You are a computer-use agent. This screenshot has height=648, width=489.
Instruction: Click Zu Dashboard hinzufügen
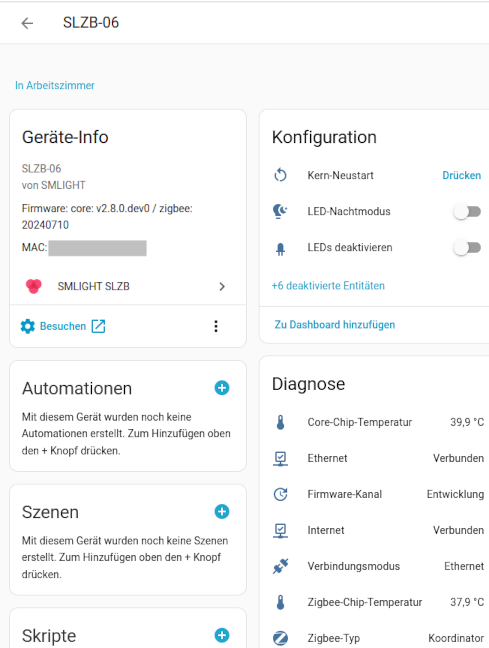[335, 325]
